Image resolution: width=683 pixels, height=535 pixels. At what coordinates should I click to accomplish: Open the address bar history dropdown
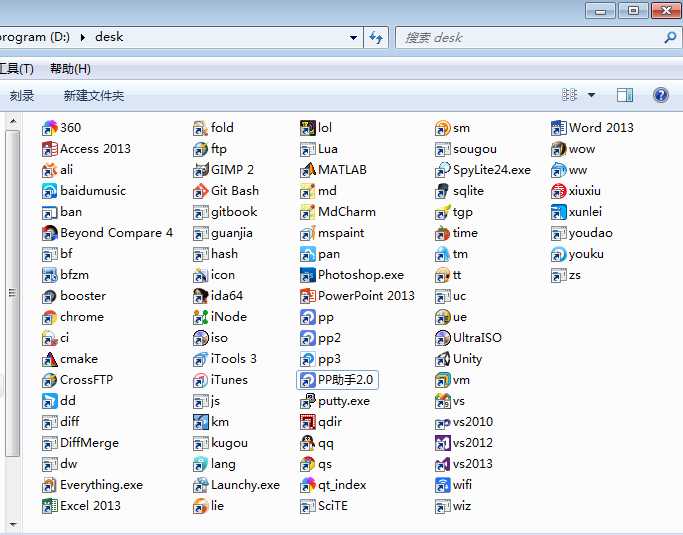point(354,38)
